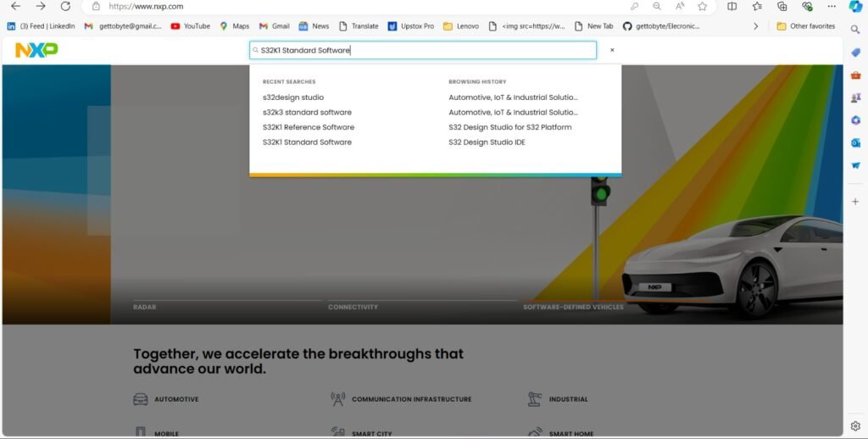
Task: Switch to the CONNECTIVITY banner slide
Action: 353,307
